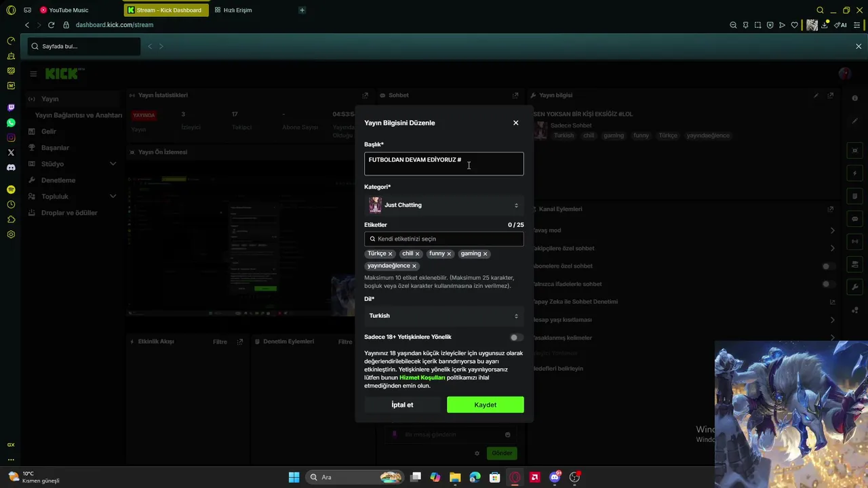The width and height of the screenshot is (868, 488).
Task: Edit Yayın bilgisi with pencil icon
Action: 816,96
